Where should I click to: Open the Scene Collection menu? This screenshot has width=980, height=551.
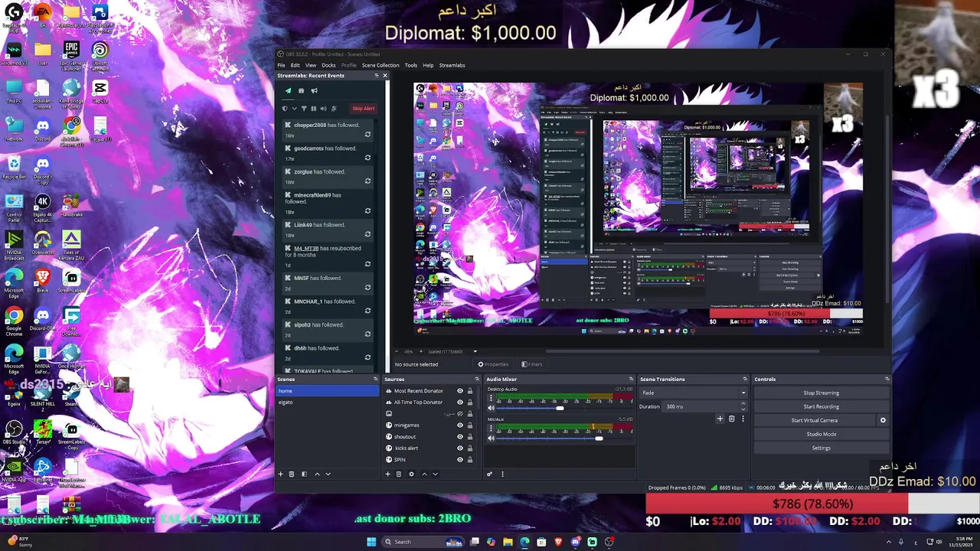tap(381, 65)
